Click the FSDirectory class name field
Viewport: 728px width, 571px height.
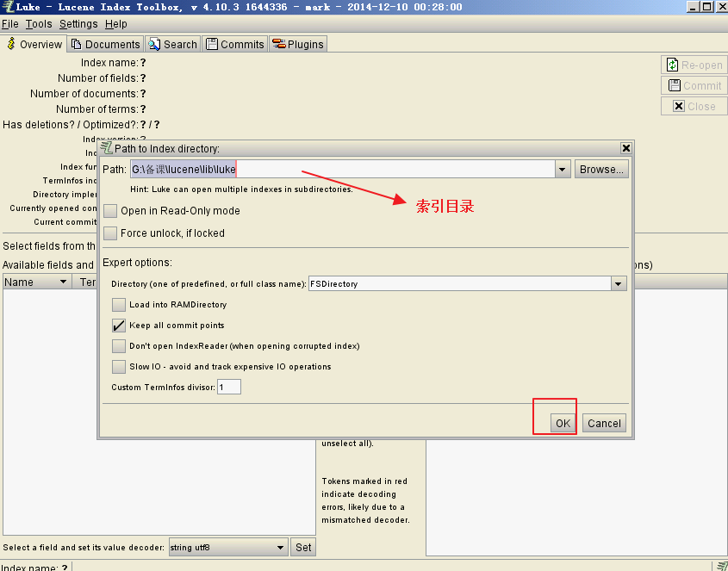tap(460, 283)
